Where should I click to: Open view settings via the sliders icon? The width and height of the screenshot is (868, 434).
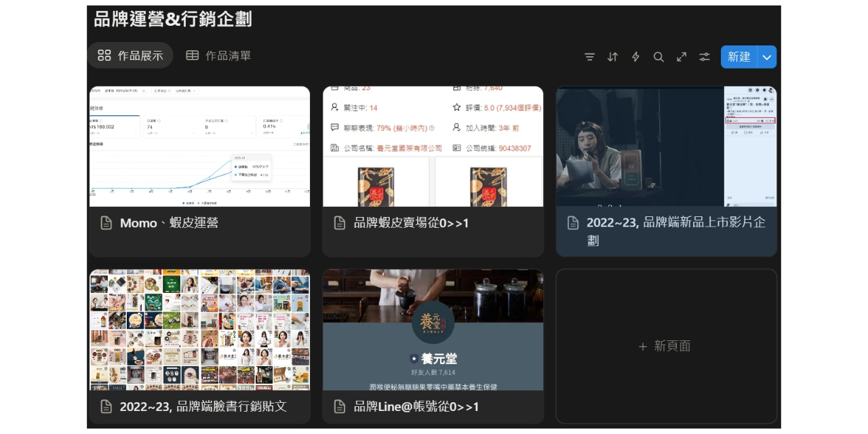[704, 57]
